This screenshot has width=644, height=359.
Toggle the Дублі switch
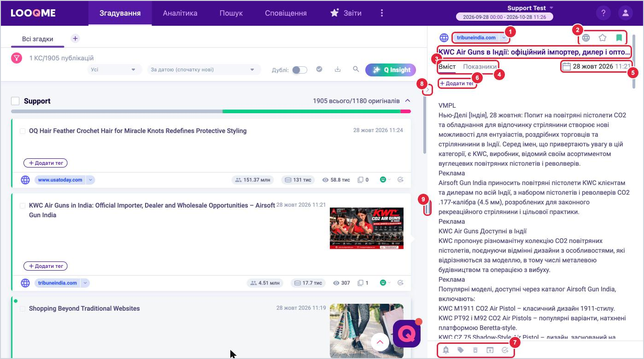pos(299,70)
